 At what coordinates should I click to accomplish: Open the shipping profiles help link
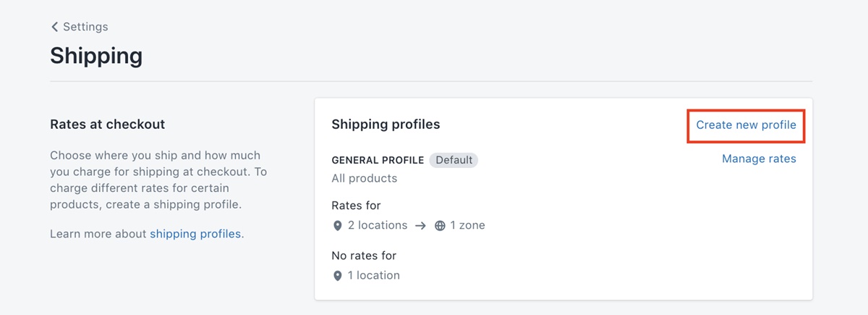195,234
